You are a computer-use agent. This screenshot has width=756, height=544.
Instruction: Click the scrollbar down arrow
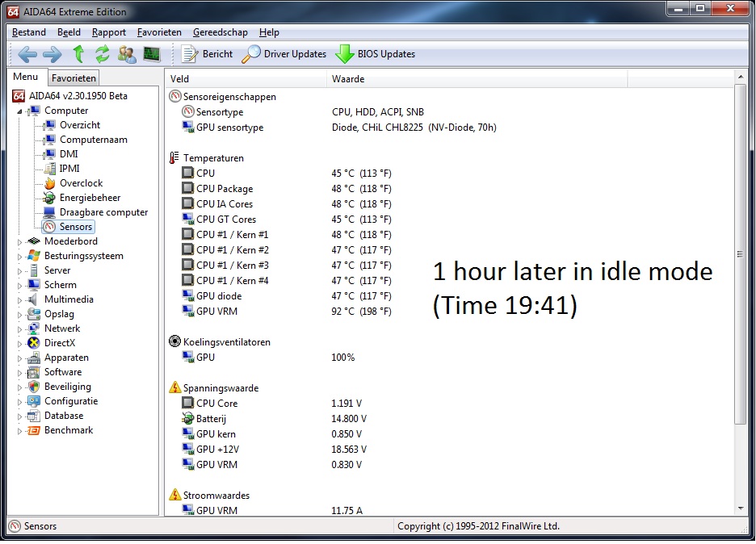click(x=741, y=508)
